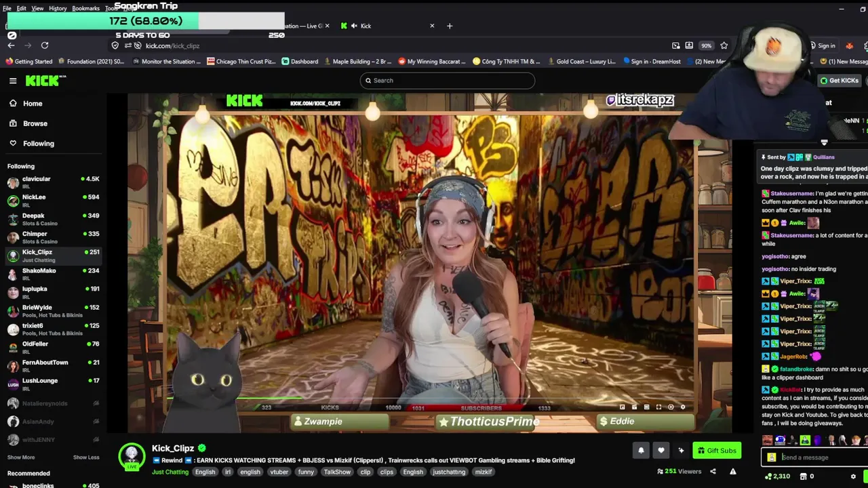Follow the channel with the heart icon
The height and width of the screenshot is (488, 868).
661,450
